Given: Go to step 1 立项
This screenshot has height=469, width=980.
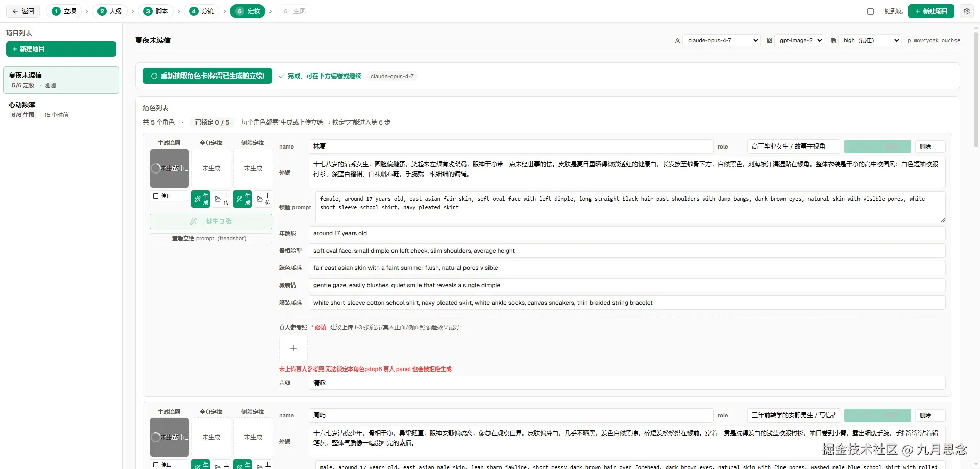Looking at the screenshot, I should point(64,11).
